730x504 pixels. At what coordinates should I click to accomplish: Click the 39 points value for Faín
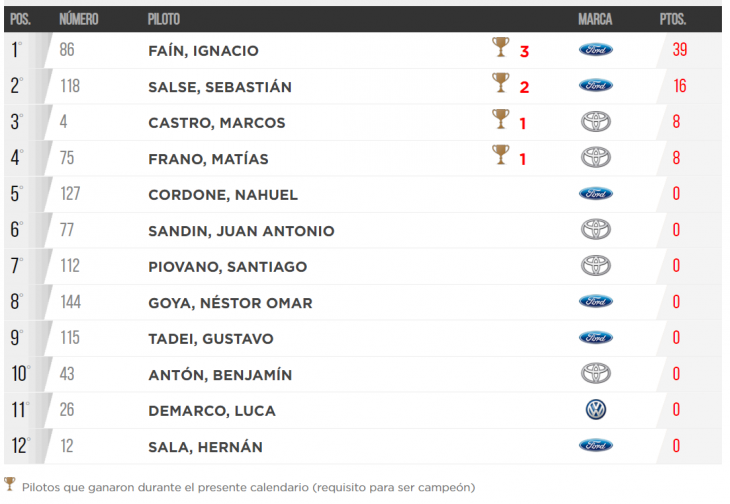click(680, 49)
